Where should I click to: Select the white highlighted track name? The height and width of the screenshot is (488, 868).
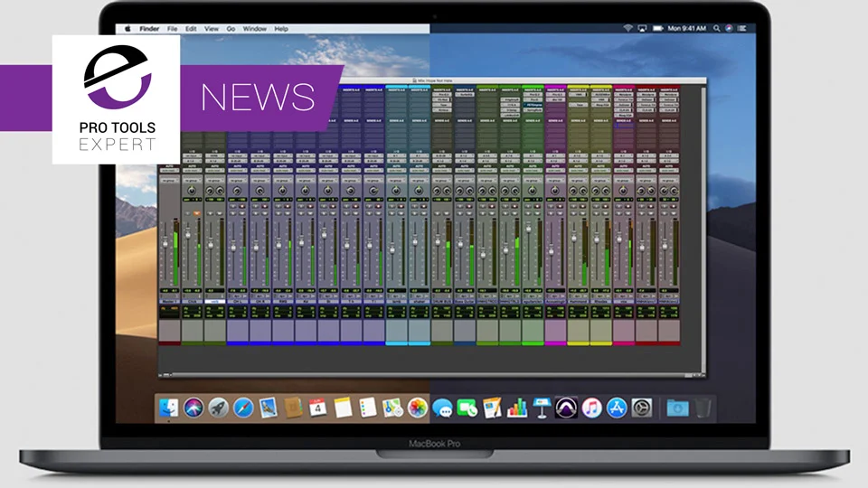[215, 302]
